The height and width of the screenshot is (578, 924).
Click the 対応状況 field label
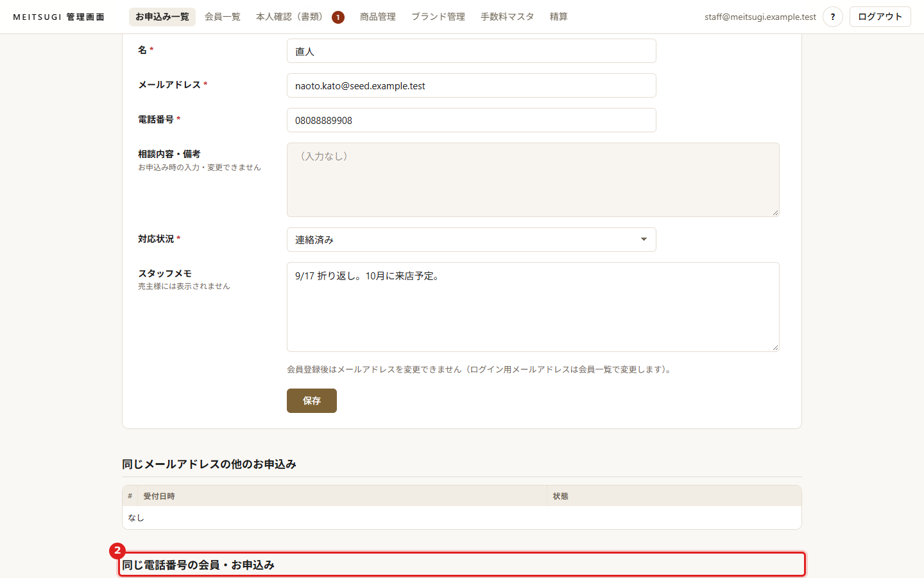156,239
